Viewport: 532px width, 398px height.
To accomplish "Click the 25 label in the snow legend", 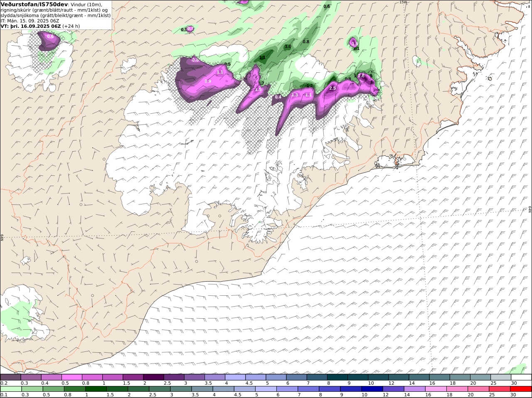I will [x=493, y=383].
